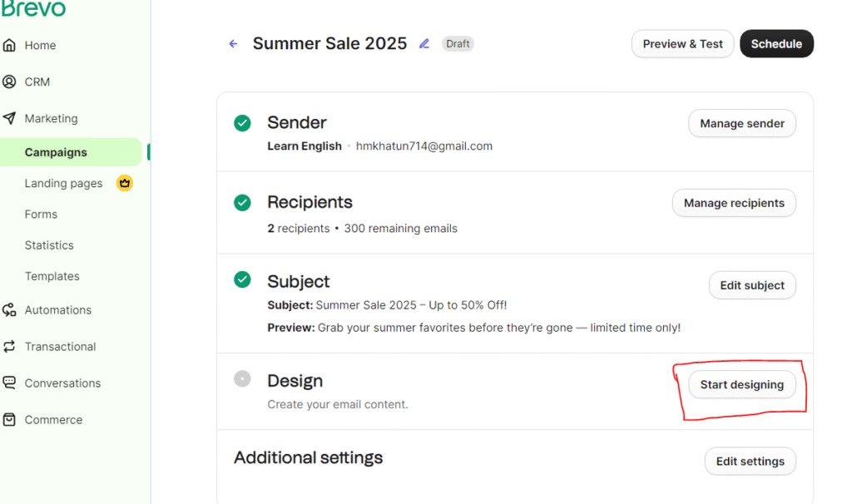Screen dimensions: 852x504
Task: Click the Automations icon in sidebar
Action: point(9,310)
